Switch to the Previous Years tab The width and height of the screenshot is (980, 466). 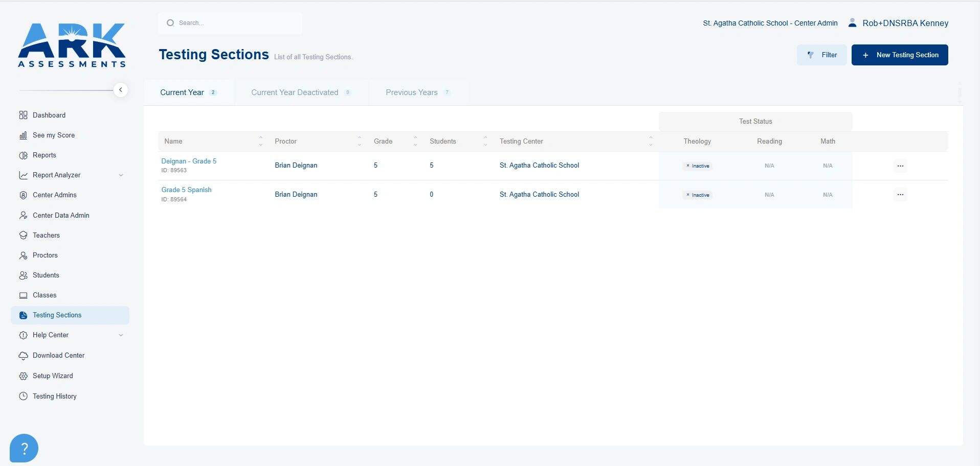[418, 92]
